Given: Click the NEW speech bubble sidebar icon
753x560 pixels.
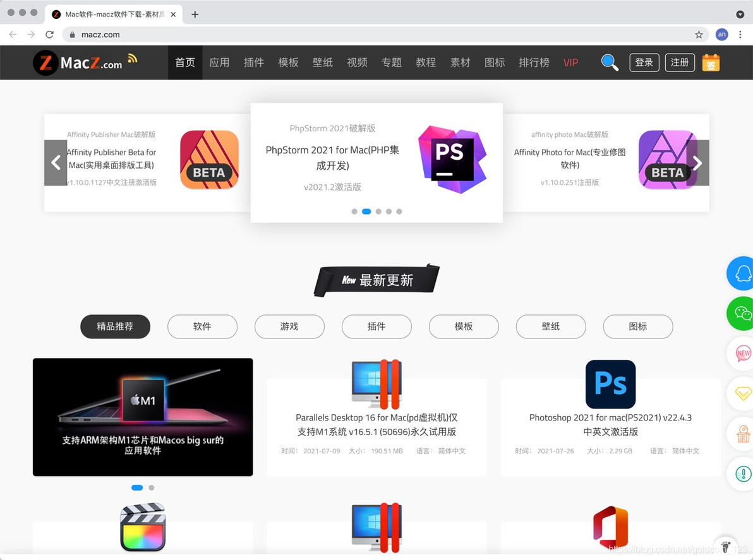Looking at the screenshot, I should coord(743,353).
